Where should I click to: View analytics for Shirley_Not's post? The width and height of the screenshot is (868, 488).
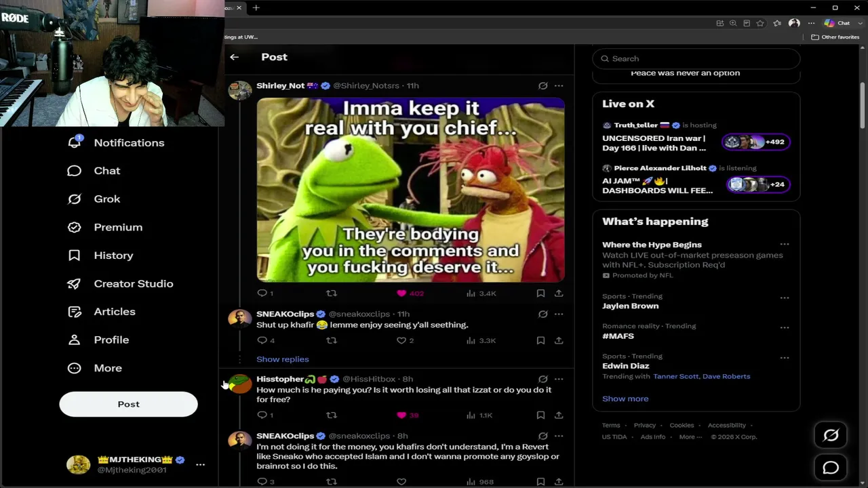(481, 293)
